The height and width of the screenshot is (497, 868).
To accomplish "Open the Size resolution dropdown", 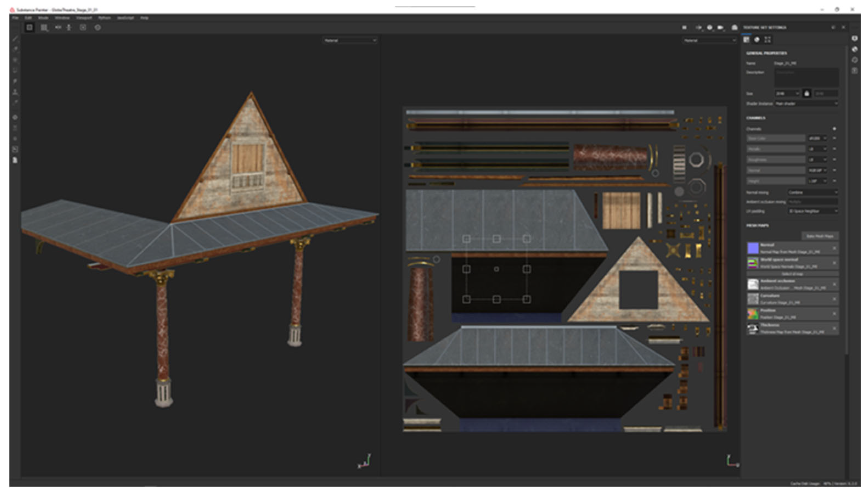I will tap(787, 94).
